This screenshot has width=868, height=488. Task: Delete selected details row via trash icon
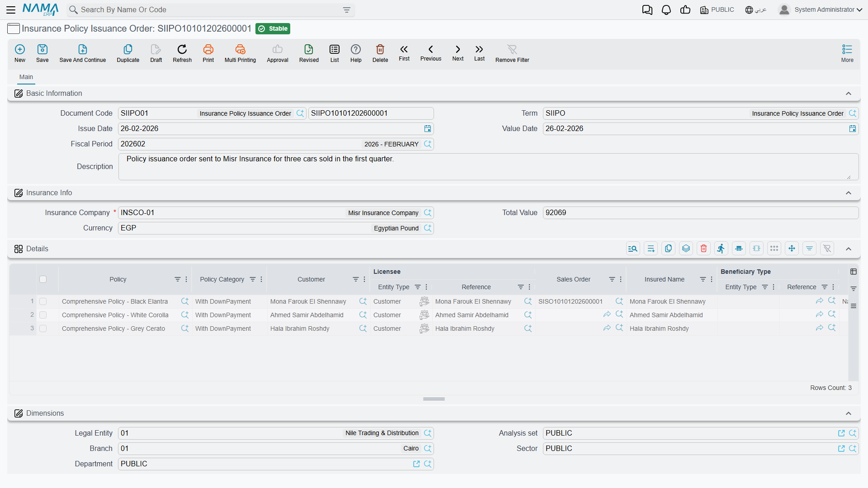pyautogui.click(x=703, y=249)
